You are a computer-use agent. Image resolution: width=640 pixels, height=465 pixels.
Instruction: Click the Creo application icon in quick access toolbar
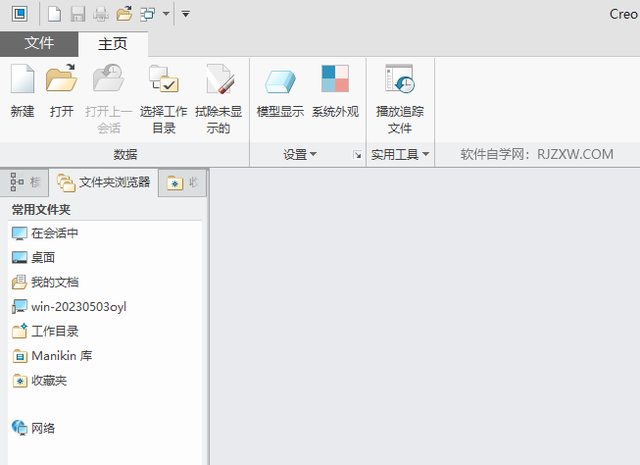click(x=20, y=14)
